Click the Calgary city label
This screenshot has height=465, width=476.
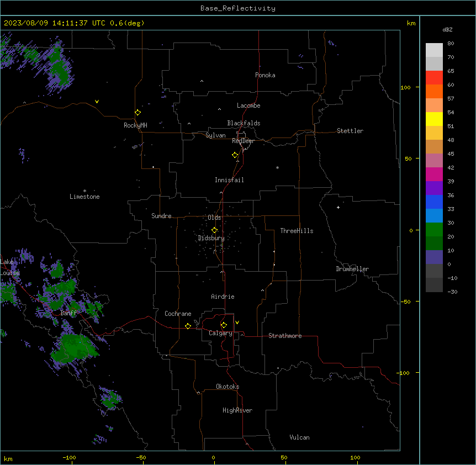click(220, 333)
